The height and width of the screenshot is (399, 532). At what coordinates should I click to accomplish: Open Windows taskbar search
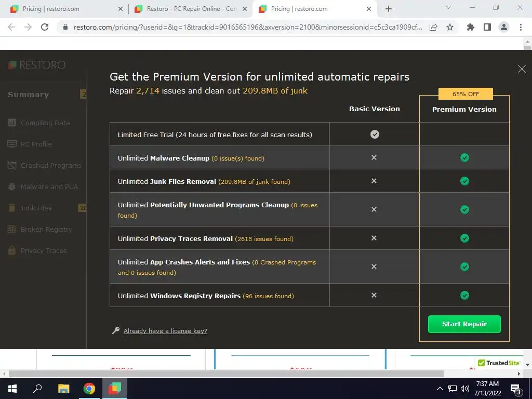click(x=37, y=389)
